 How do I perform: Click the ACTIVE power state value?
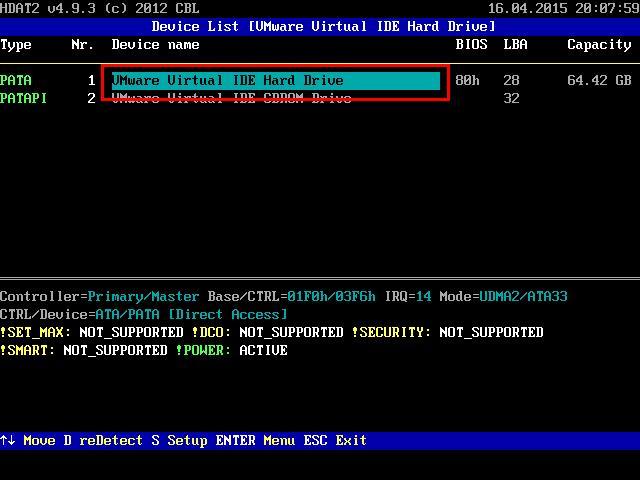click(x=263, y=350)
